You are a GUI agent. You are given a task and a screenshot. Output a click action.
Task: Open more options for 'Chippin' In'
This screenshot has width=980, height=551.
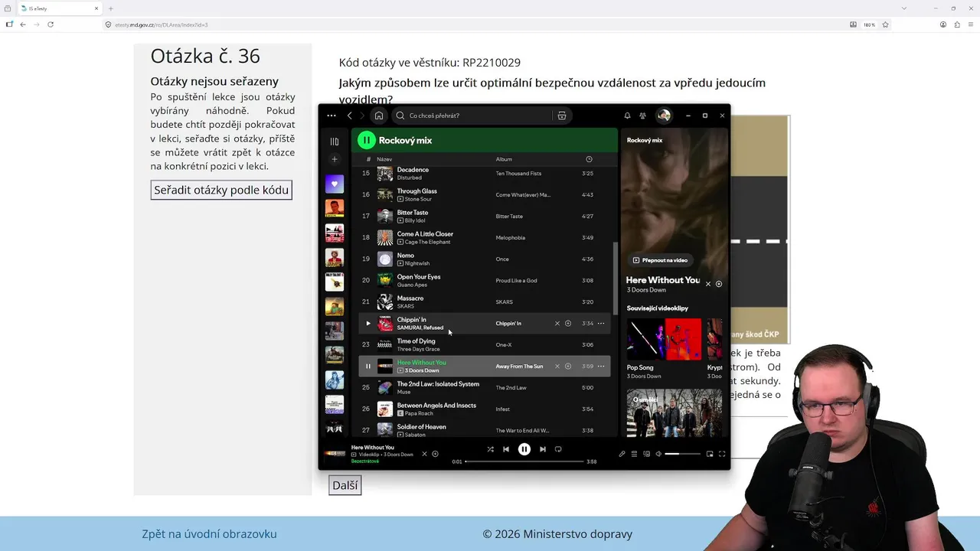601,324
